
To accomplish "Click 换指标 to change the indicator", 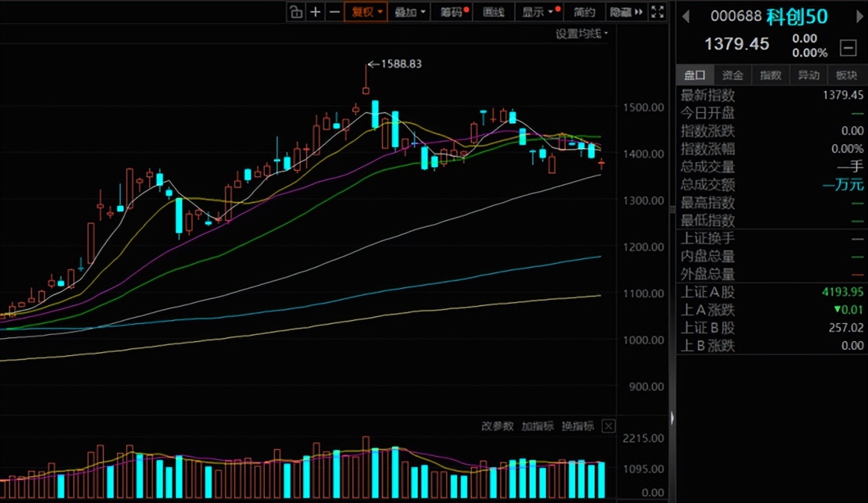I will (x=577, y=426).
